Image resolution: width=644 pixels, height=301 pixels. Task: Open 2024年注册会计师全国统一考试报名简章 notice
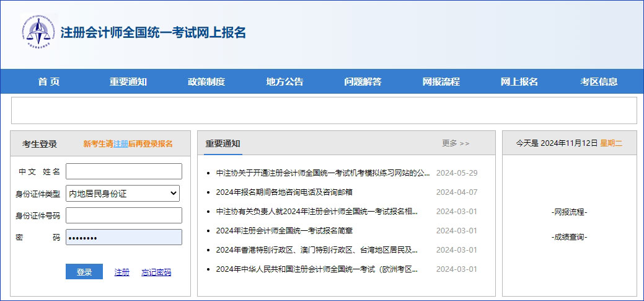click(x=284, y=230)
